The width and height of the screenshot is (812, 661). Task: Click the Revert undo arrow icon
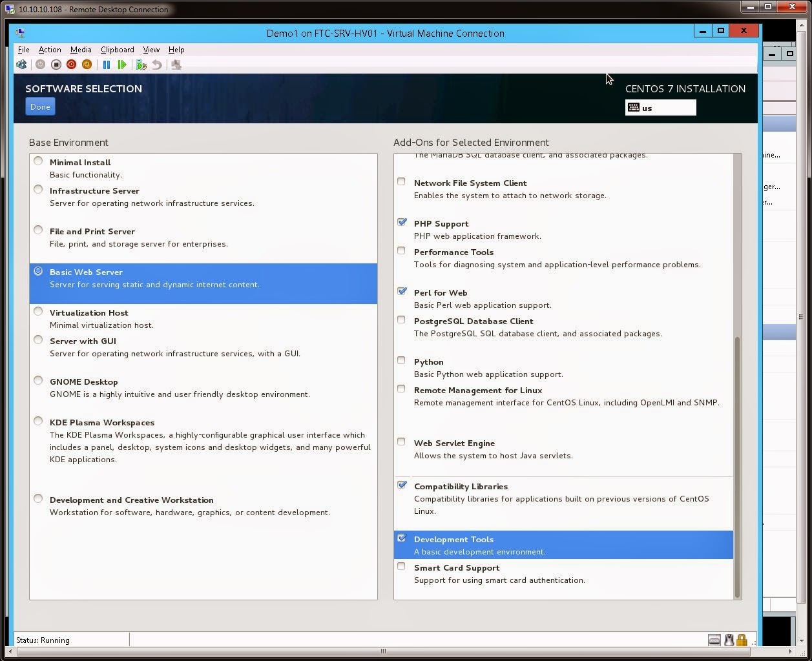click(156, 65)
